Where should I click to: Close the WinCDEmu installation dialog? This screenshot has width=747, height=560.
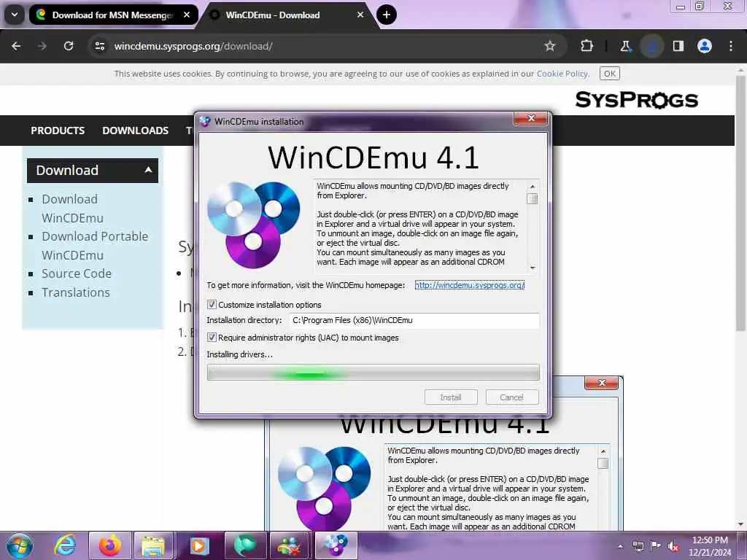tap(531, 119)
